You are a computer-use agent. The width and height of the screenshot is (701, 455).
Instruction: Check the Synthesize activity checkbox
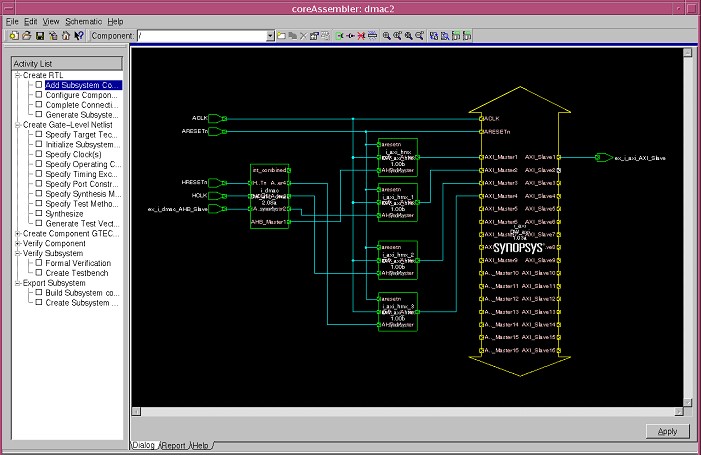[39, 213]
